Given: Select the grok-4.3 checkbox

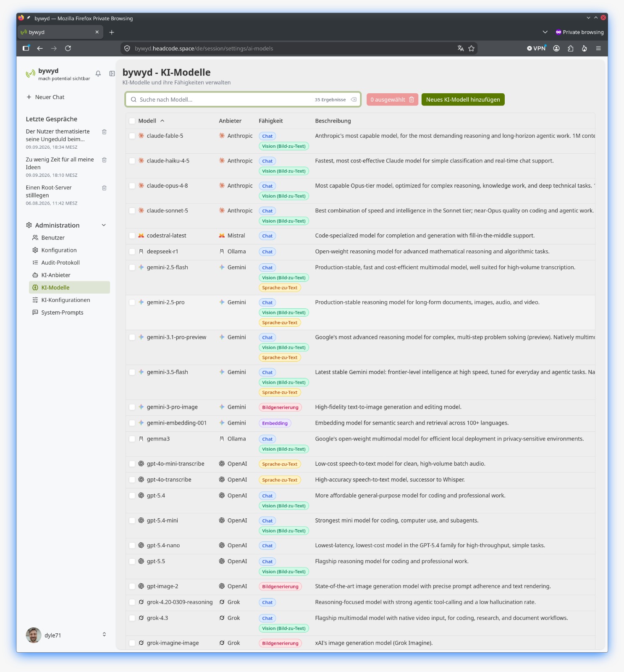Looking at the screenshot, I should pyautogui.click(x=132, y=618).
